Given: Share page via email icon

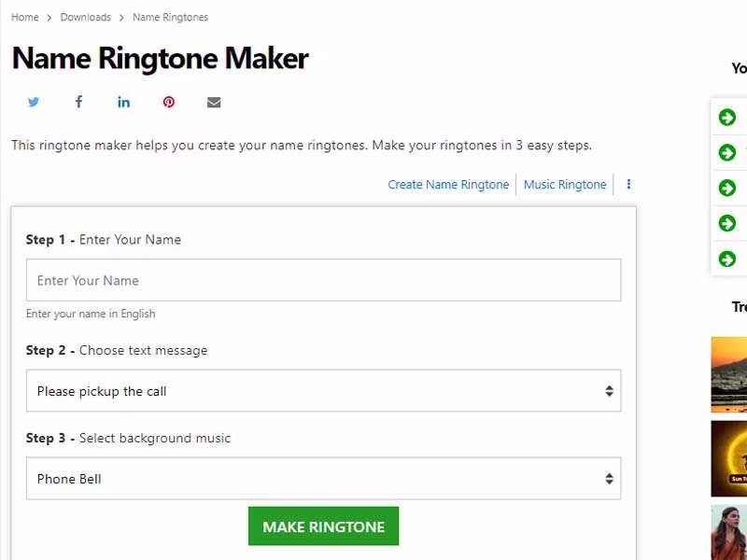Looking at the screenshot, I should click(x=214, y=102).
